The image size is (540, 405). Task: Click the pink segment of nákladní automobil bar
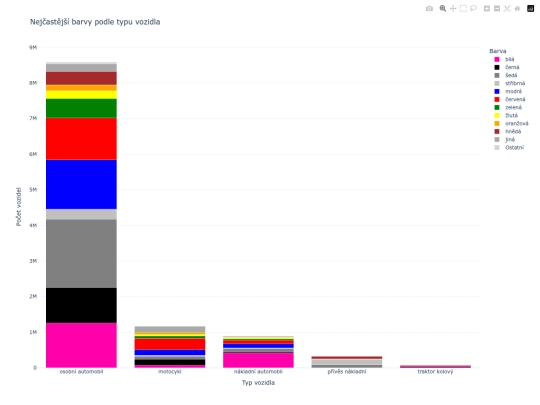pyautogui.click(x=258, y=361)
